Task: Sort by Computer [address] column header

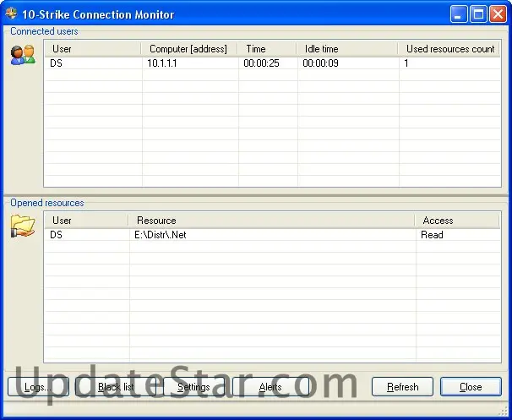Action: pyautogui.click(x=189, y=49)
